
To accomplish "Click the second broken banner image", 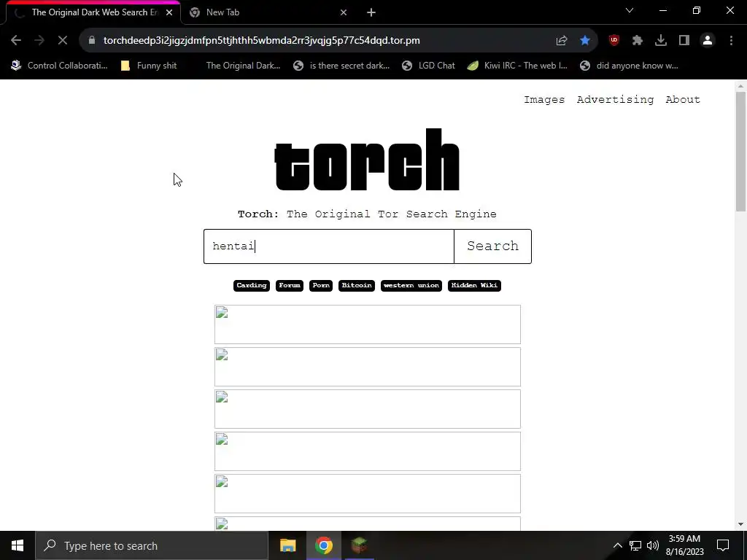I will click(368, 367).
